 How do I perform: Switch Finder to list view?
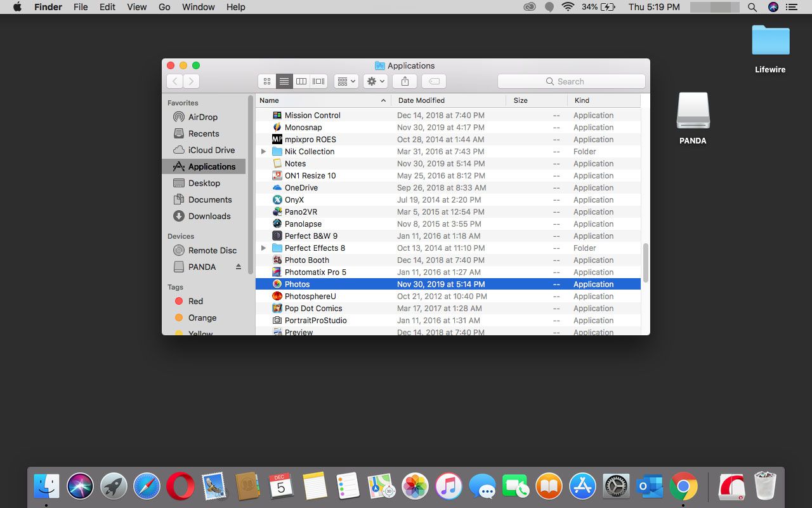(284, 81)
